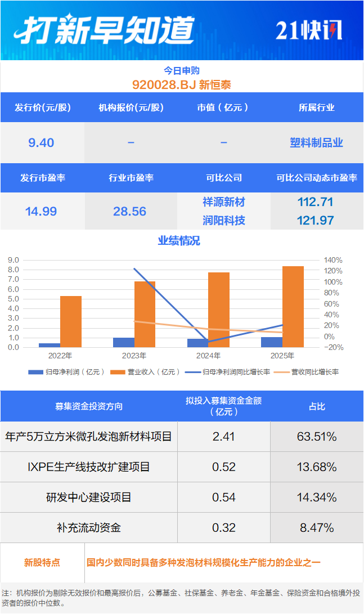
Task: Click the 打新早知道 title banner
Action: tap(105, 30)
